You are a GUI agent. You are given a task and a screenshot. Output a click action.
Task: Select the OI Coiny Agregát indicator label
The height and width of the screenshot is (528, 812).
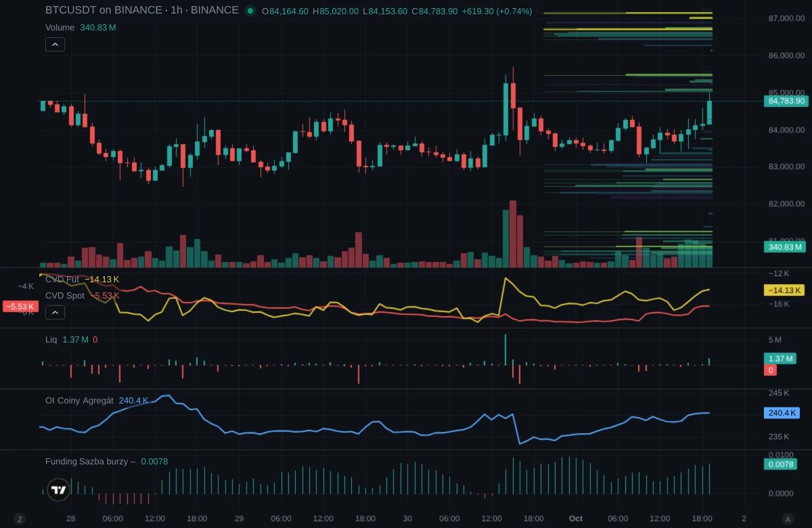(79, 401)
